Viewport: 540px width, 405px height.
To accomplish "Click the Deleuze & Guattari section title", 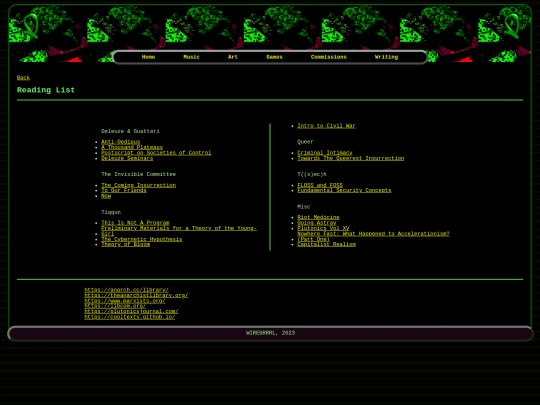I will 130,131.
